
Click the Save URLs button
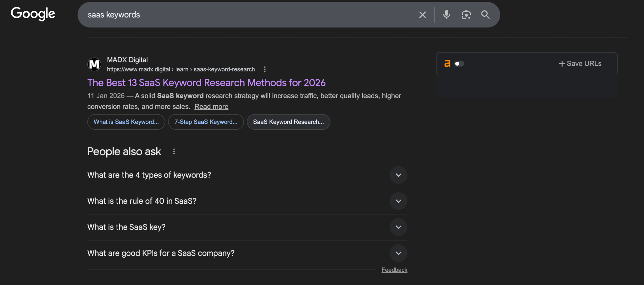(x=580, y=63)
